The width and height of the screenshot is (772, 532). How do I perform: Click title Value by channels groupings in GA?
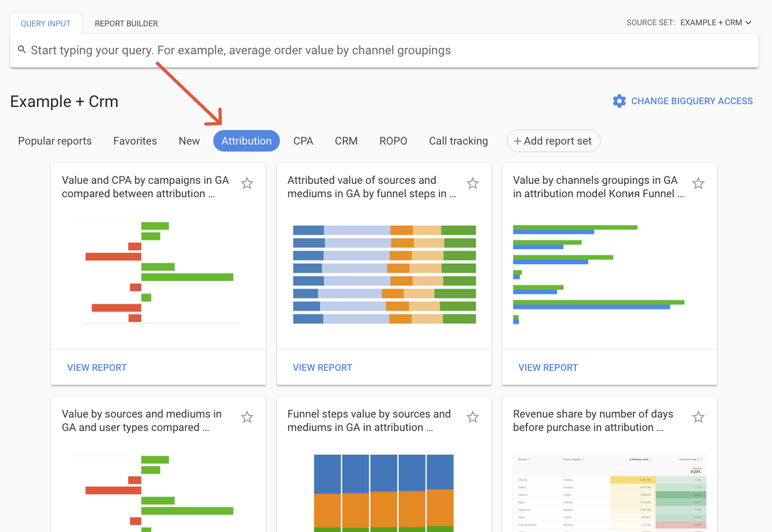point(598,187)
